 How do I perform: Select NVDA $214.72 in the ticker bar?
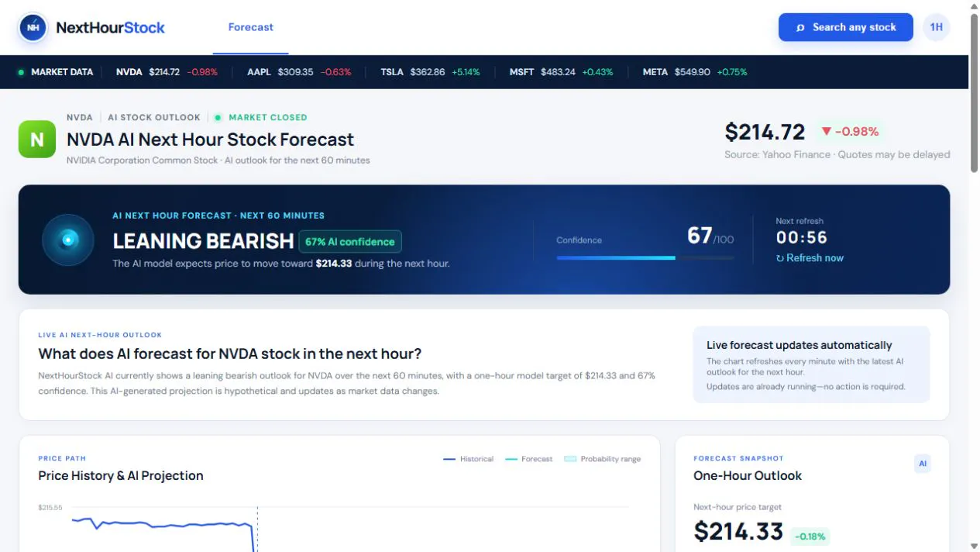(167, 72)
